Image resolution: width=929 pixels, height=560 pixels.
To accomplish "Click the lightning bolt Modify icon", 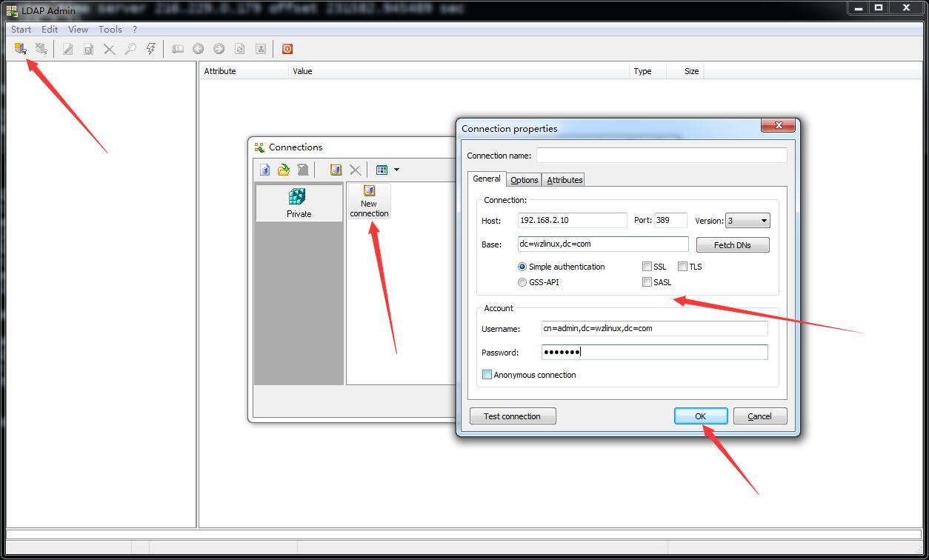I will coord(151,49).
